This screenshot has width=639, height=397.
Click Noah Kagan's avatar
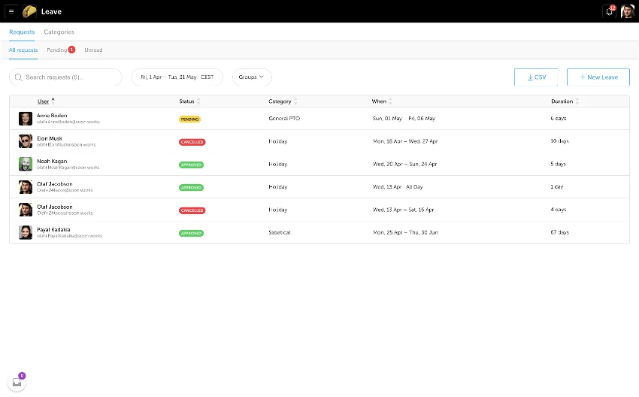25,164
